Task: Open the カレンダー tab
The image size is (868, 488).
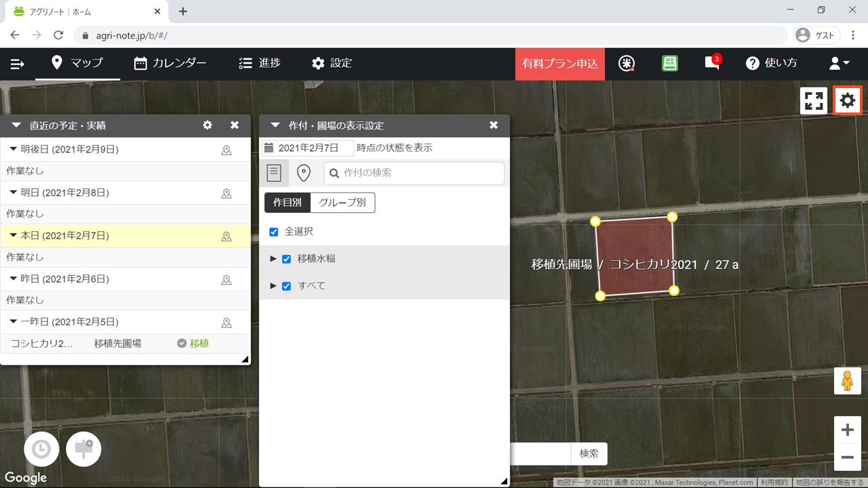Action: pyautogui.click(x=170, y=64)
